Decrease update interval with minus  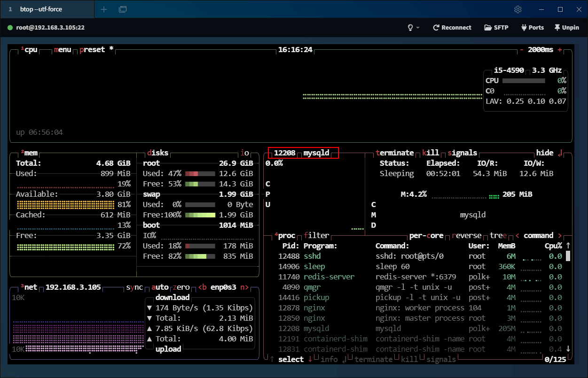coord(522,50)
